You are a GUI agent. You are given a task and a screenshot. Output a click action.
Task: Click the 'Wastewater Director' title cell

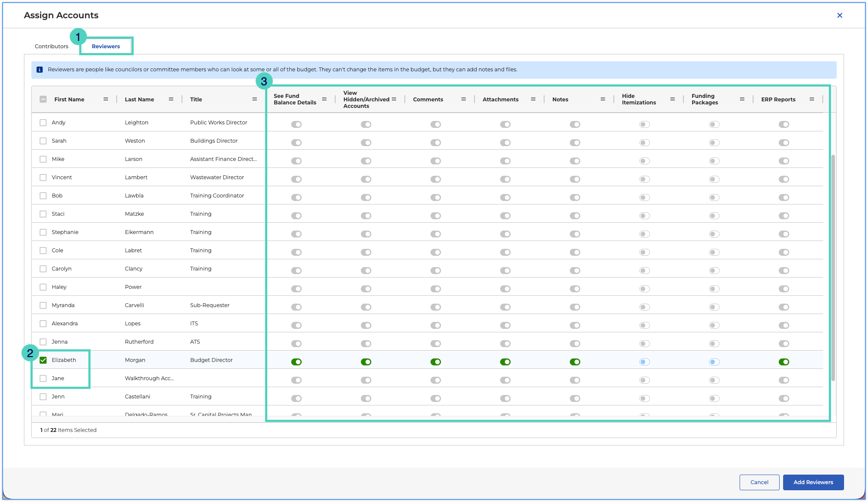point(217,177)
